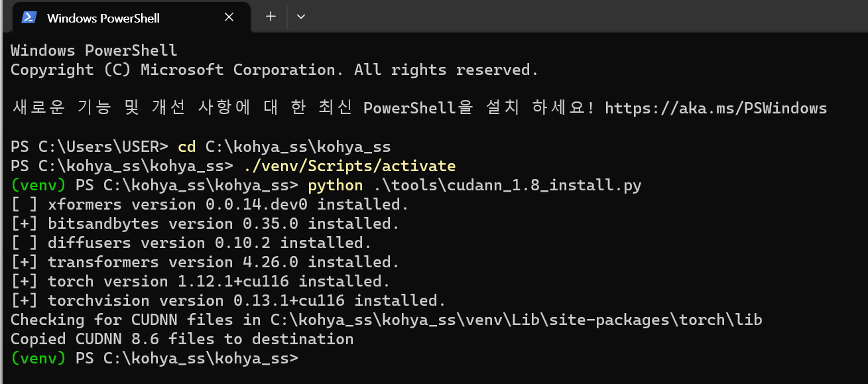
Task: Click the torch version 1.12.1+cu116 line
Action: [201, 281]
